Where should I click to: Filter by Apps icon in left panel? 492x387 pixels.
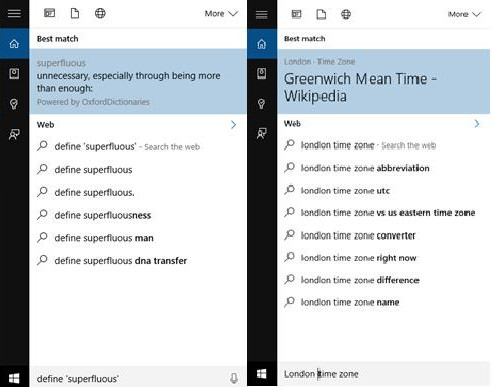50,13
